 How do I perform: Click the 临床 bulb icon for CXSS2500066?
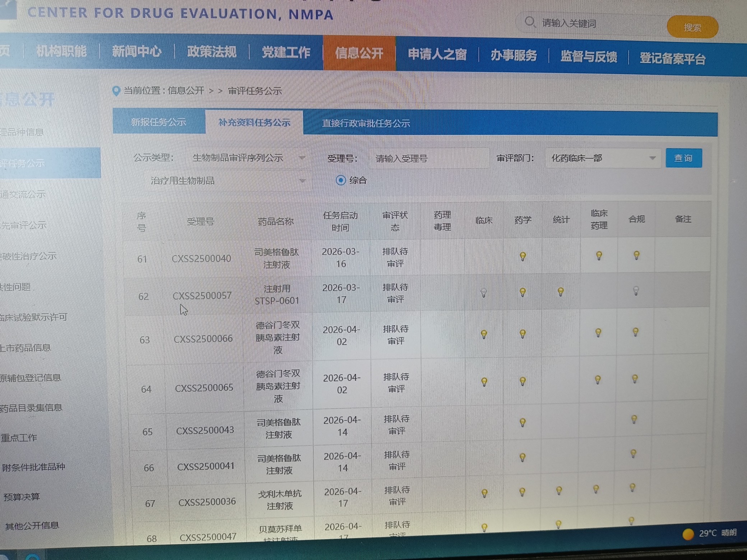point(484,335)
